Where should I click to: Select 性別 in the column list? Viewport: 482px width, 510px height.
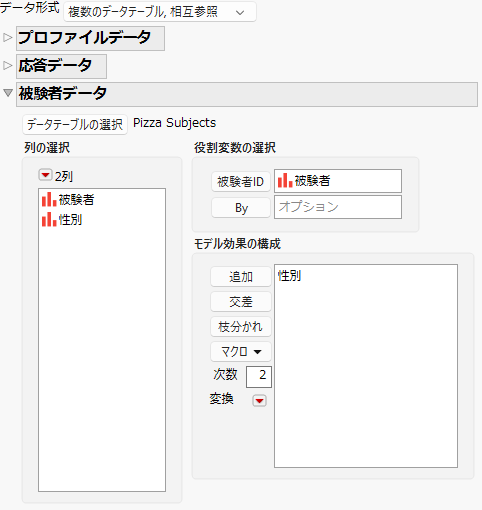tap(70, 220)
